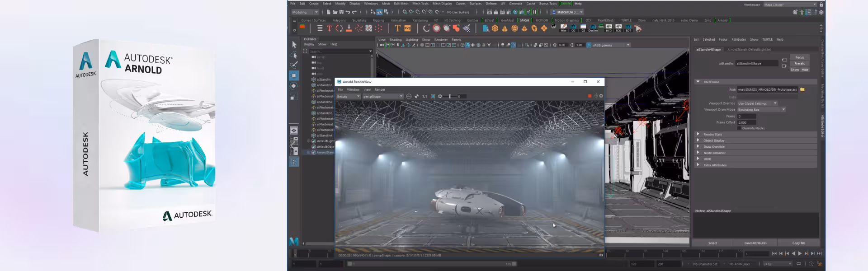Activate the Paint selection tool
Screen dimensions: 868x271
[294, 65]
